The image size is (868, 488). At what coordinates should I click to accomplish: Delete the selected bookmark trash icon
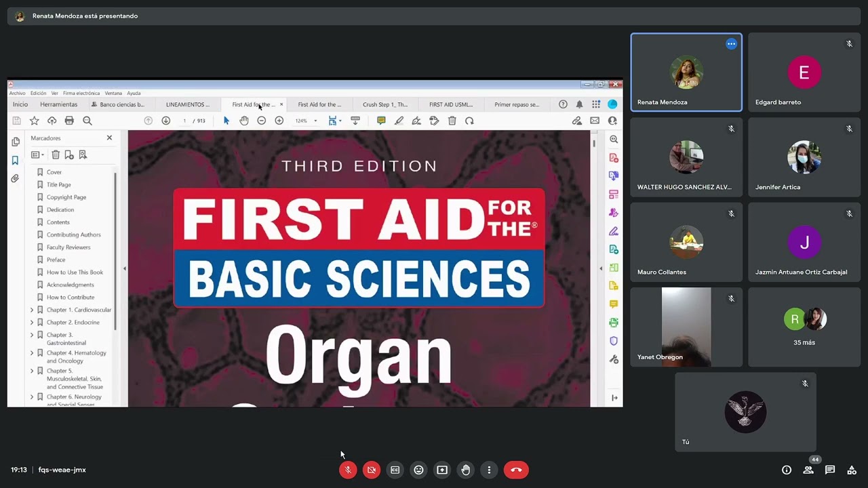tap(56, 155)
